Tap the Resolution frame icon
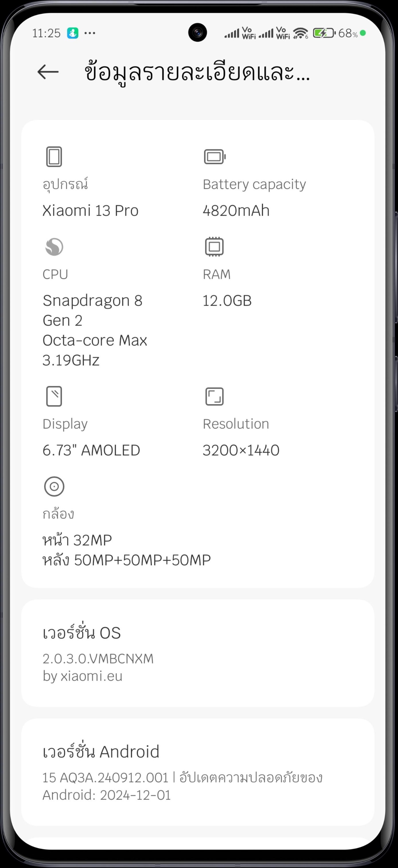 click(x=214, y=396)
